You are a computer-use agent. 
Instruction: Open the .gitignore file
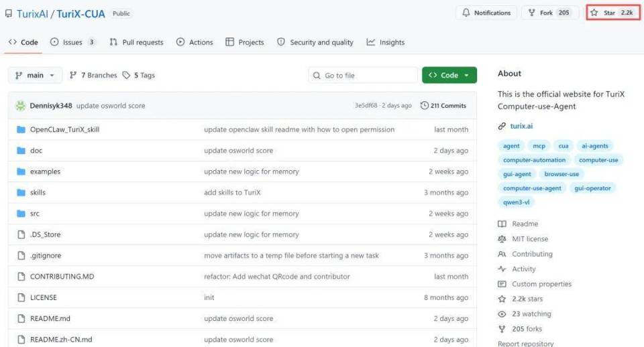click(x=46, y=255)
